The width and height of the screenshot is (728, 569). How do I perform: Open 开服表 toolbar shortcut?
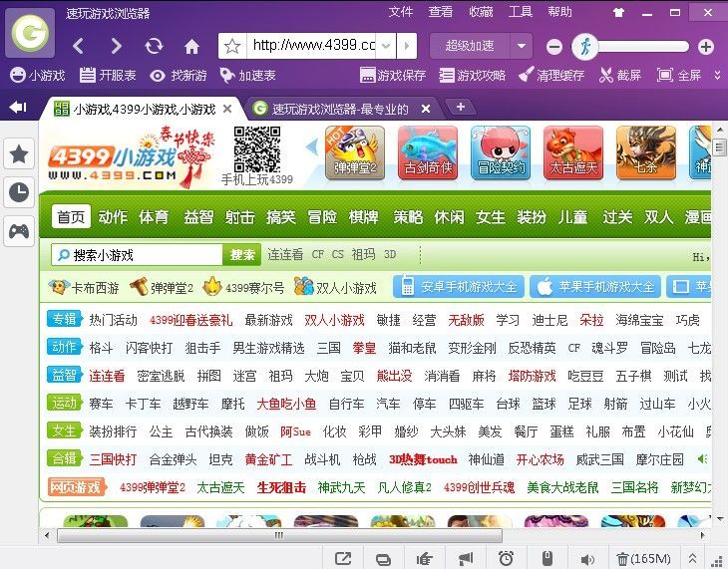(108, 75)
